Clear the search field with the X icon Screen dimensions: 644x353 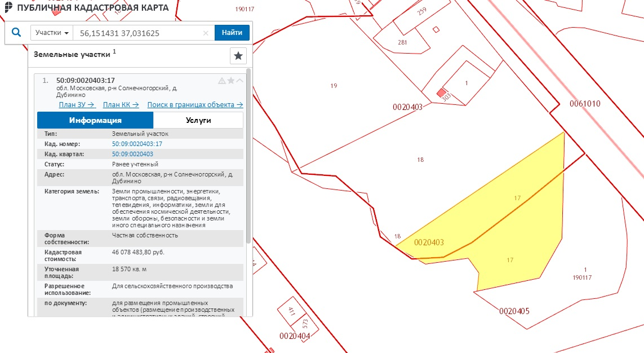pyautogui.click(x=206, y=33)
